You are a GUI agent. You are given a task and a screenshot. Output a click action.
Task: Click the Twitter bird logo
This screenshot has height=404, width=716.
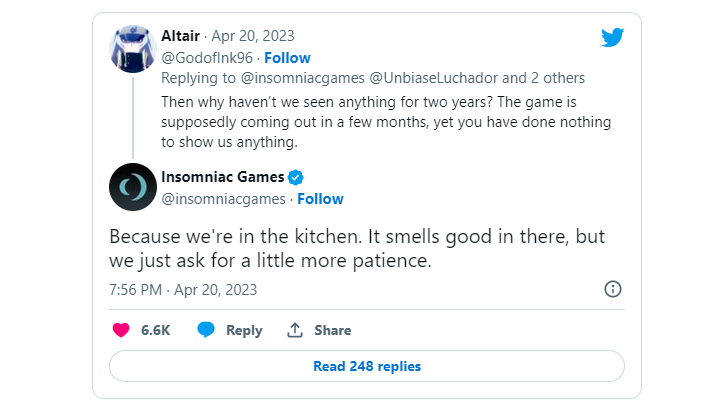(612, 37)
